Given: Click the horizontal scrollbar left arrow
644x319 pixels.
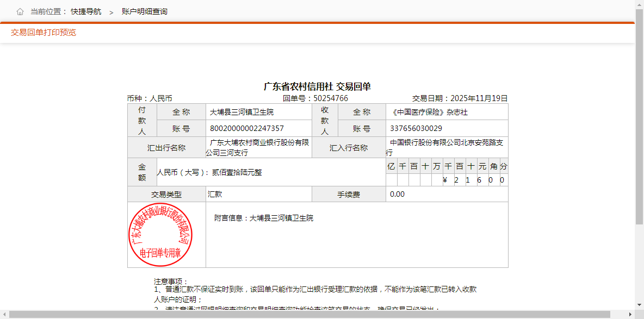Looking at the screenshot, I should click(x=4, y=315).
